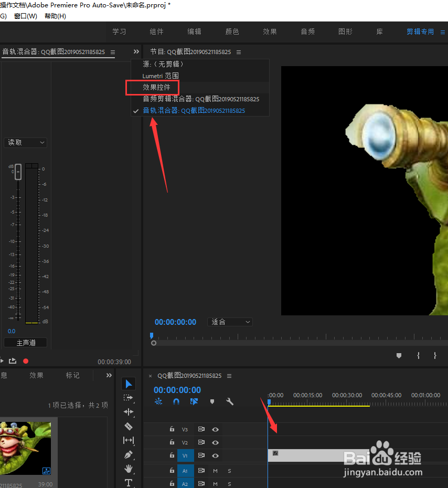Select the Hand tool

click(x=129, y=469)
